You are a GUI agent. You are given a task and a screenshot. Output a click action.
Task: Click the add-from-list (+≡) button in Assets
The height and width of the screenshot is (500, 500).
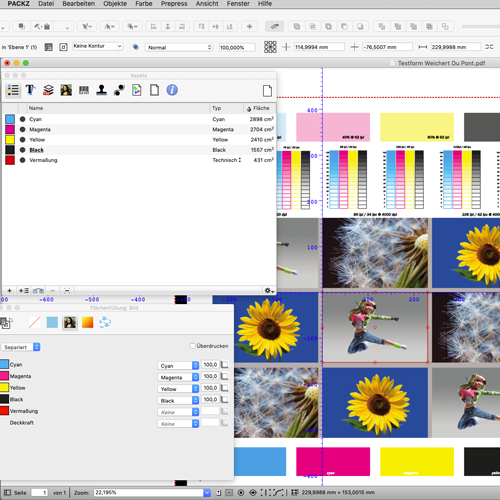pos(24,291)
